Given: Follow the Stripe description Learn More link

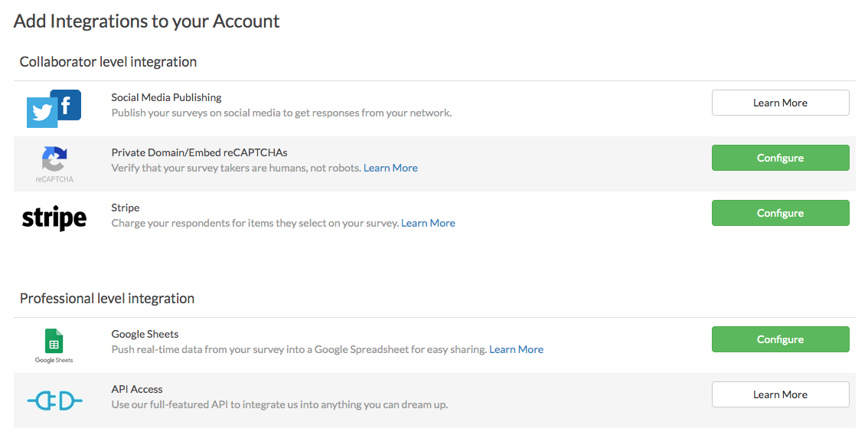Looking at the screenshot, I should point(428,223).
